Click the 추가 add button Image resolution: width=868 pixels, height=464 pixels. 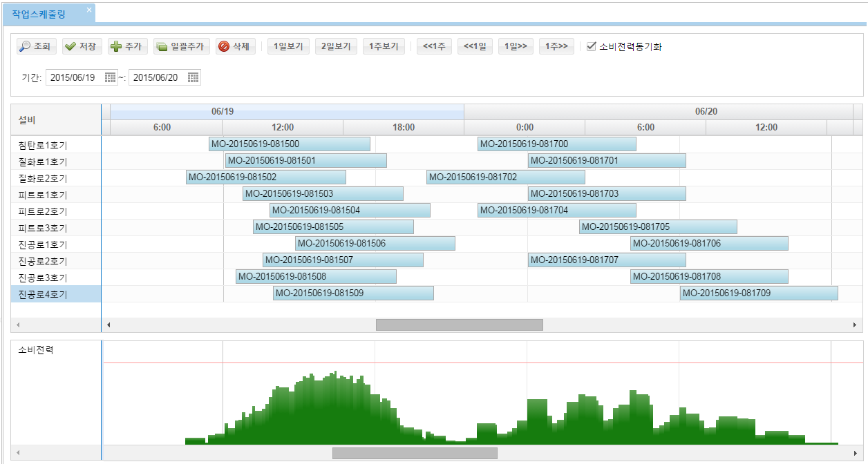[x=126, y=46]
